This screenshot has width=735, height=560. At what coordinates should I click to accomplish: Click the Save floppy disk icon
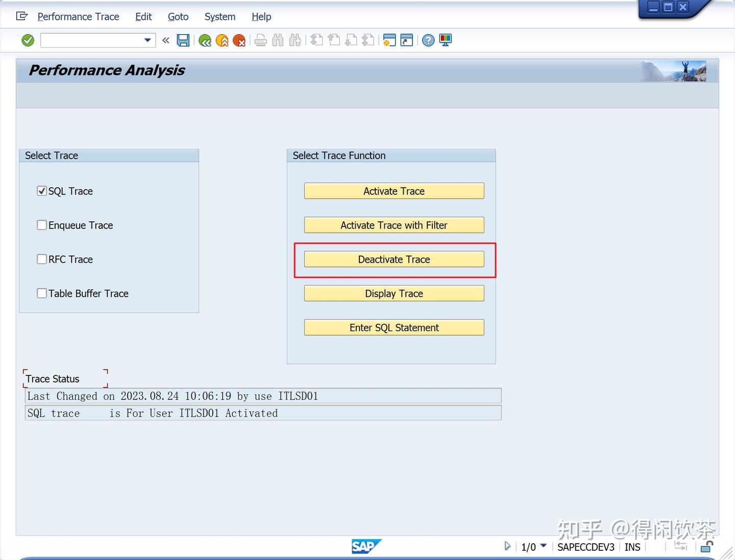pyautogui.click(x=183, y=40)
